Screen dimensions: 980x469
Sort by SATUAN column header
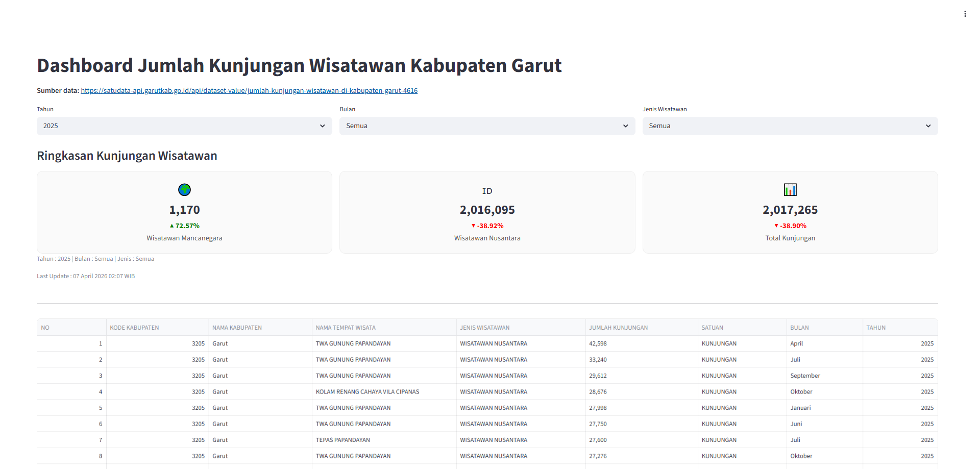click(742, 328)
